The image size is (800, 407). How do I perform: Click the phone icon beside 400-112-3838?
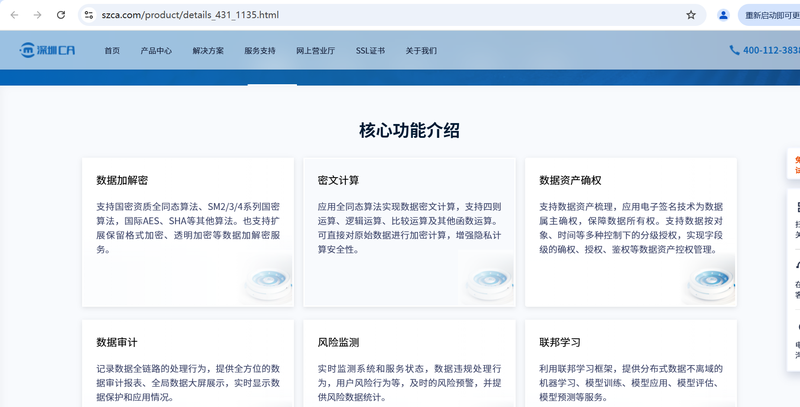[735, 50]
